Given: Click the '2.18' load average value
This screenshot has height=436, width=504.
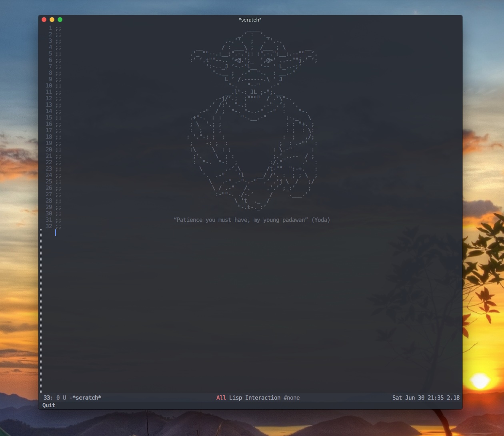Looking at the screenshot, I should (x=453, y=398).
